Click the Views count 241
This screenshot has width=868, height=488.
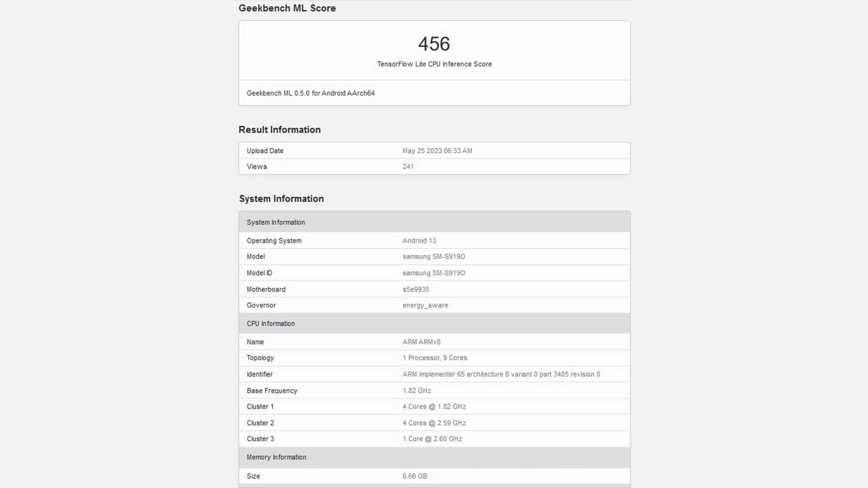tap(408, 167)
